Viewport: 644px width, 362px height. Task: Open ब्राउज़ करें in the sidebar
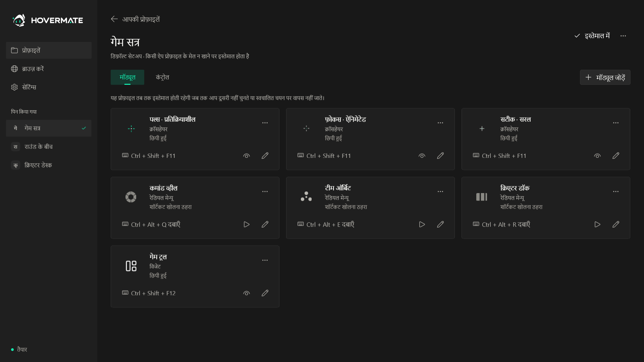pos(49,69)
